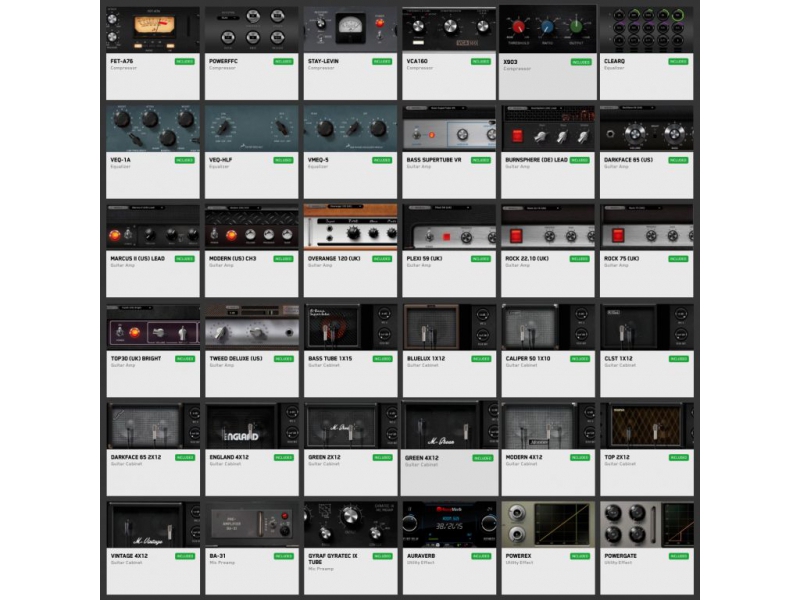Click the Included badge on Green 4X12
This screenshot has height=600, width=800.
coord(483,458)
